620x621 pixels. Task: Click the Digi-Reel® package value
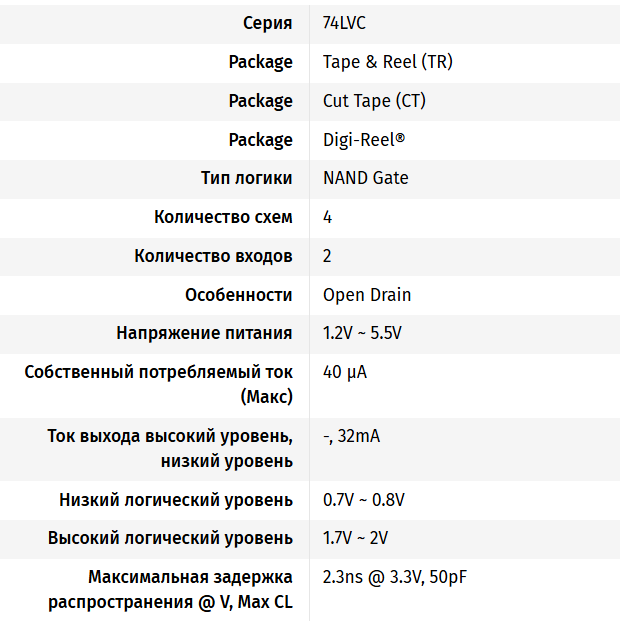coord(364,140)
